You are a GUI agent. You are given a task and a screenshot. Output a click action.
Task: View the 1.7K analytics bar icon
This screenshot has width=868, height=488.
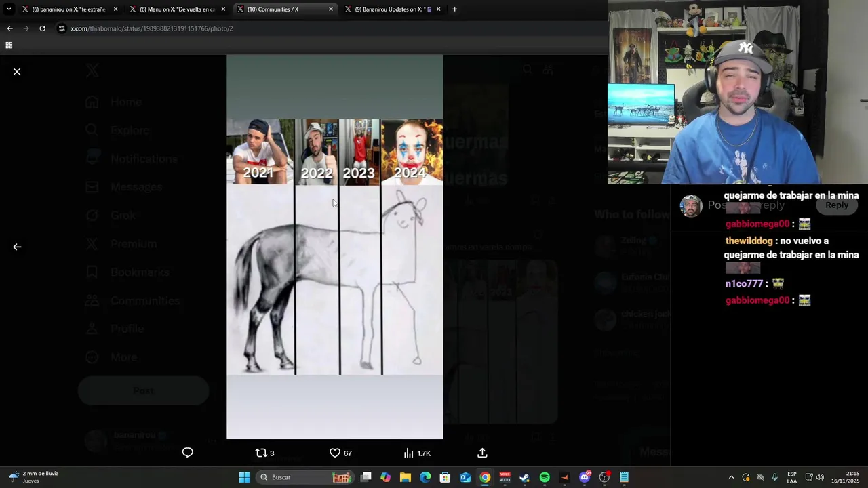[x=417, y=453]
